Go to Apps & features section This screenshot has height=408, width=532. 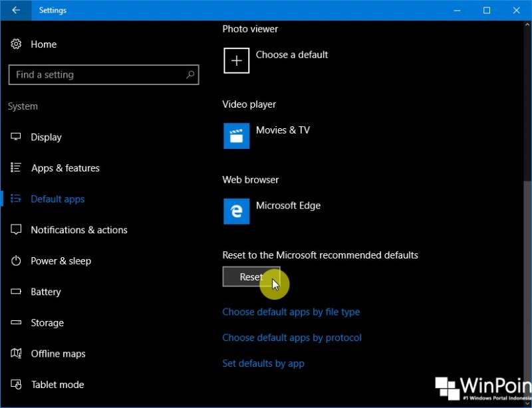click(x=65, y=168)
